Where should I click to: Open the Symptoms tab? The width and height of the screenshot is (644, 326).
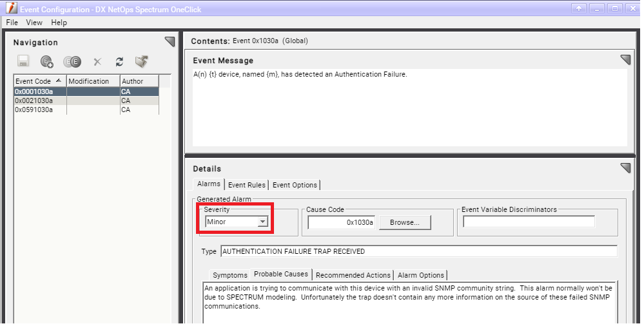point(230,275)
